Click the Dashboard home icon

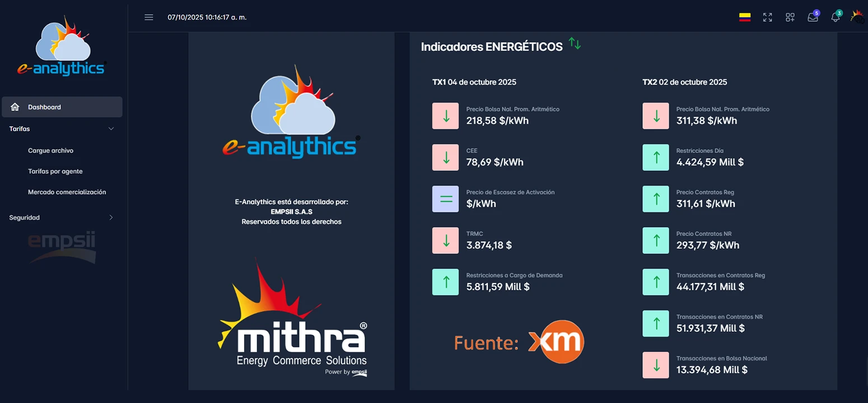point(15,107)
